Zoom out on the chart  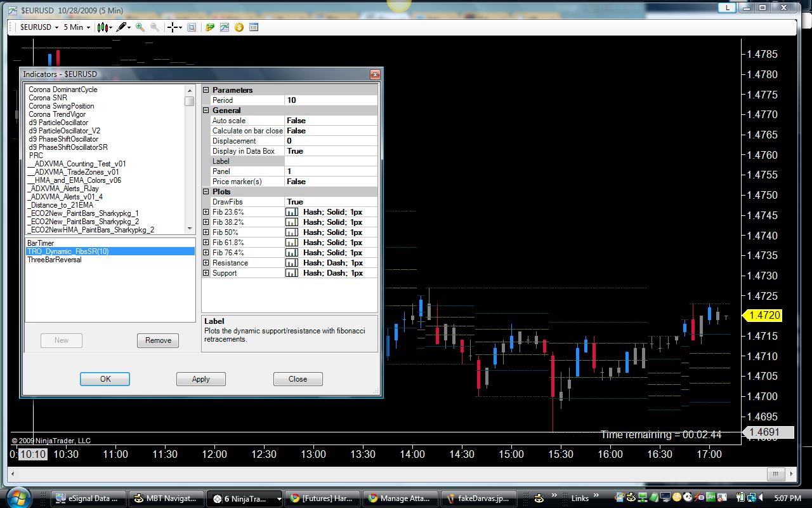click(154, 27)
